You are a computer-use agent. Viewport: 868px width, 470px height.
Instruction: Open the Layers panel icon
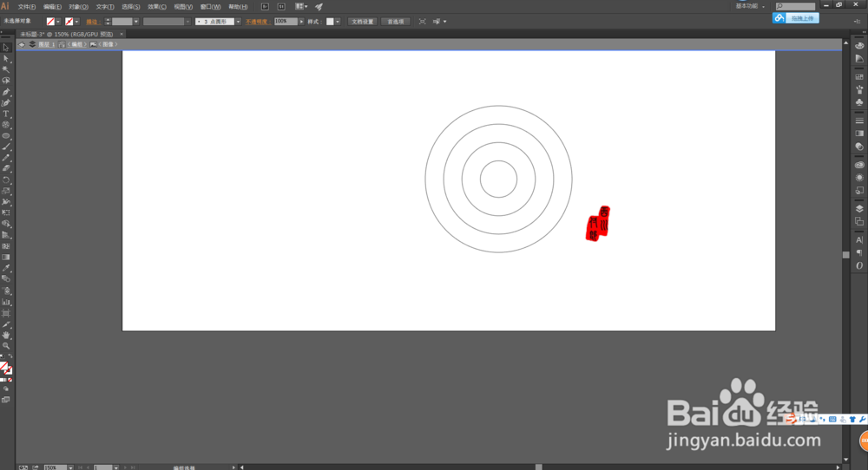[x=859, y=209]
